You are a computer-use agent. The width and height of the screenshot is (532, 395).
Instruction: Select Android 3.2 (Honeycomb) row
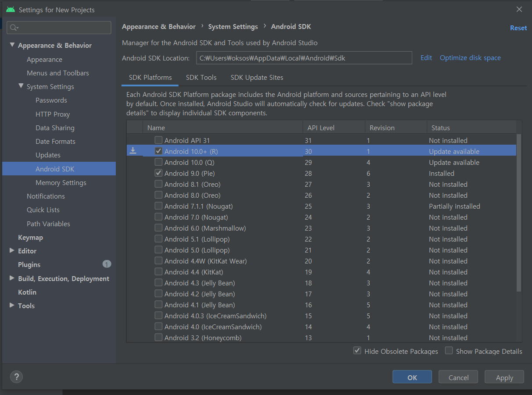(x=321, y=338)
